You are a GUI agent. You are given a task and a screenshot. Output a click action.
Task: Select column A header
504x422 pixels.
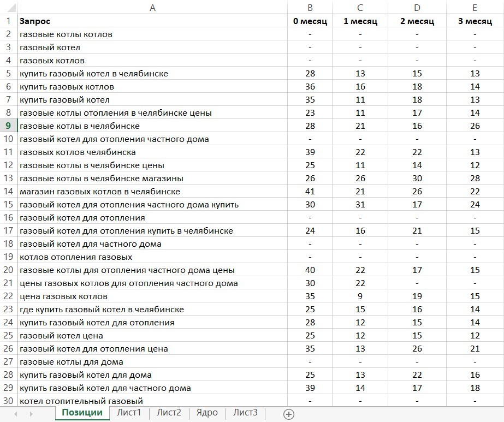pyautogui.click(x=152, y=8)
